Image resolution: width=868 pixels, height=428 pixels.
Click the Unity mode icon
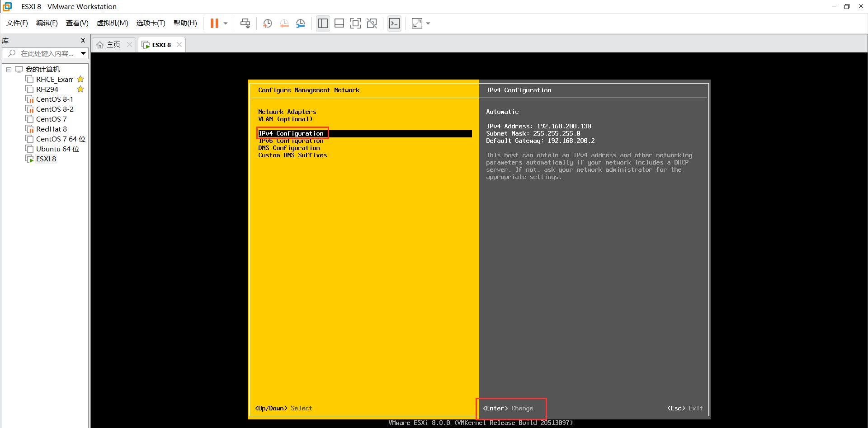tap(372, 24)
